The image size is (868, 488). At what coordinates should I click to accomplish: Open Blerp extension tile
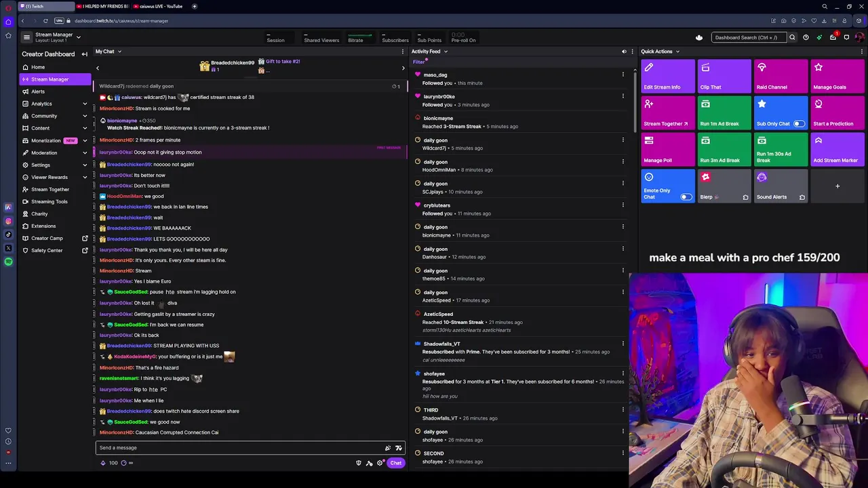pyautogui.click(x=724, y=186)
